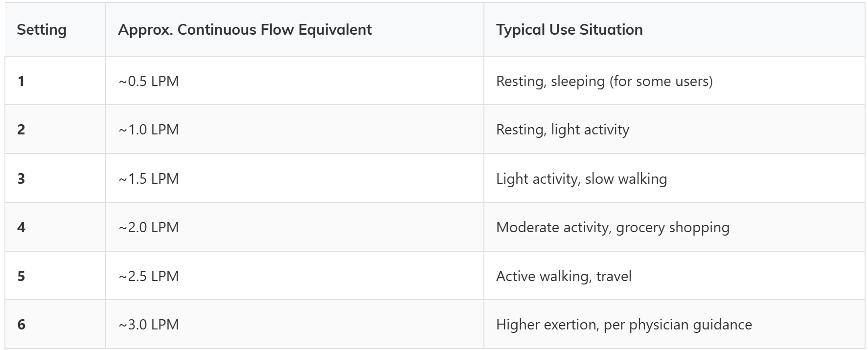
Task: Click the "~3.0 LPM" flow value
Action: coord(148,325)
